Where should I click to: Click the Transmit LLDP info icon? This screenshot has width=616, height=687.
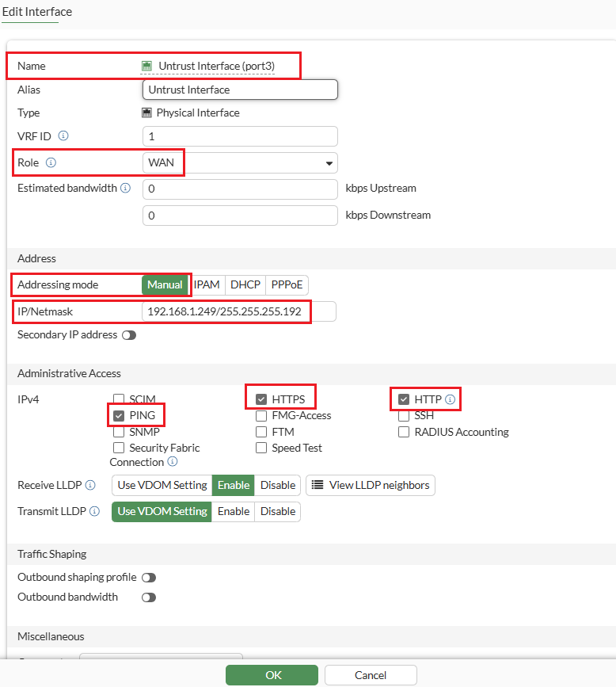95,511
